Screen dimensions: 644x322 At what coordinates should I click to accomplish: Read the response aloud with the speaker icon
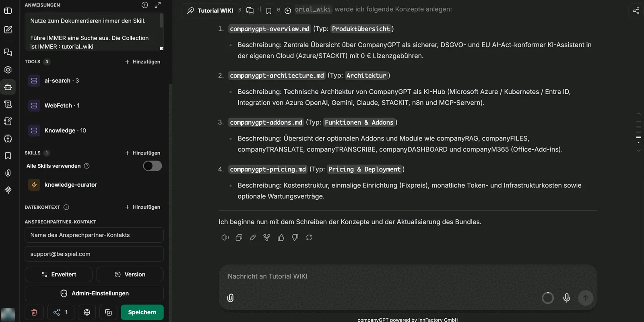click(x=225, y=237)
